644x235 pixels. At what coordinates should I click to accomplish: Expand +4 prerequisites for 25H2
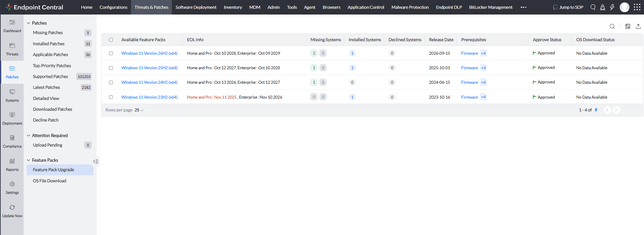coord(483,68)
